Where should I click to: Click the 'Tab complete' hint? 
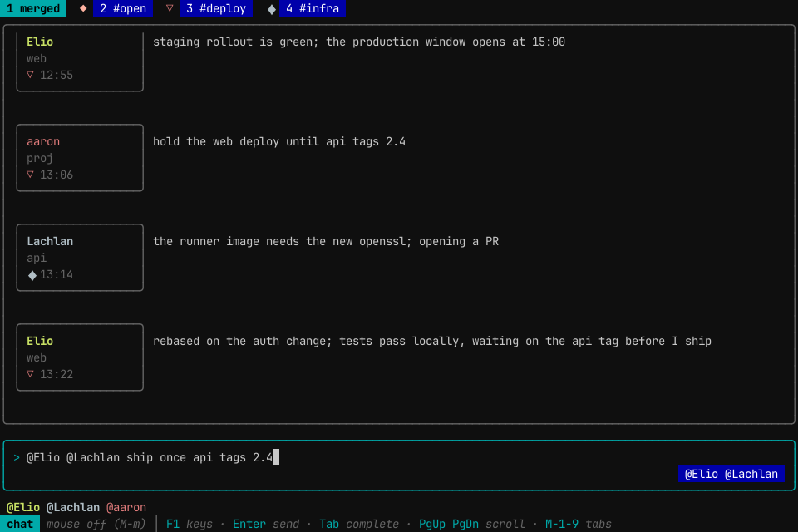(x=359, y=524)
